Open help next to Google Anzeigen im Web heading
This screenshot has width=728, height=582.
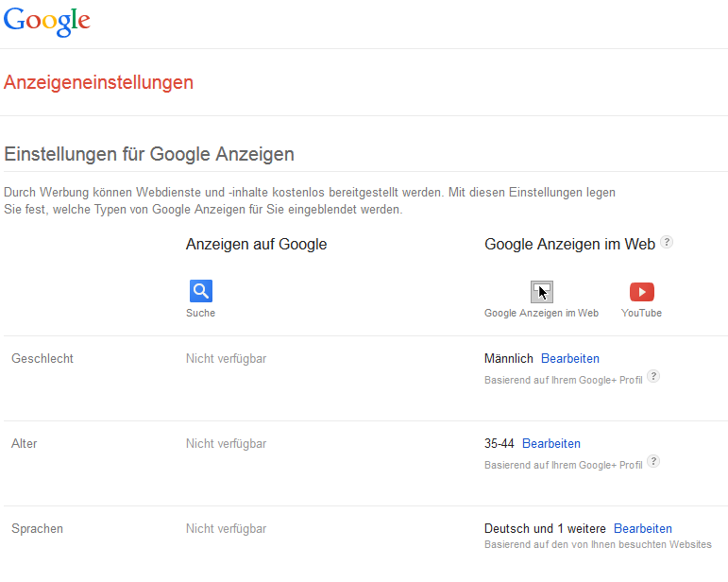667,242
